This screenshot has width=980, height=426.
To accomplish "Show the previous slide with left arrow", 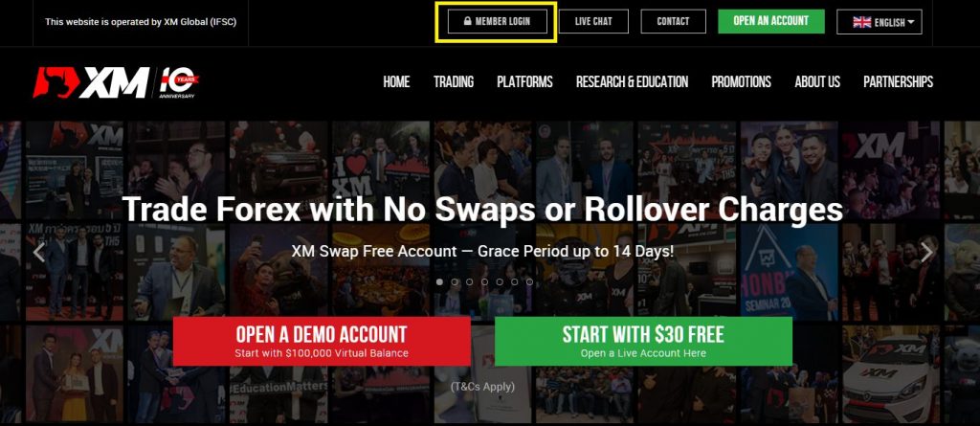I will 38,252.
